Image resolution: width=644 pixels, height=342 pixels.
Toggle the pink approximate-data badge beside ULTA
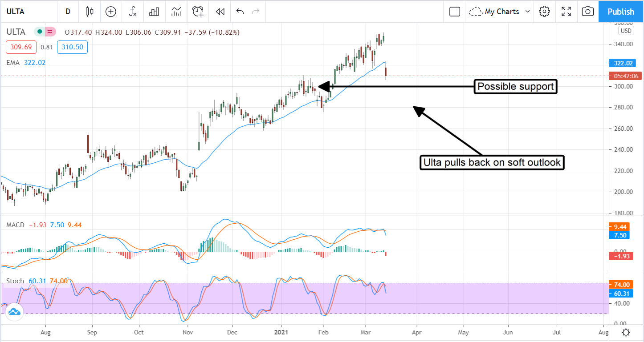click(50, 32)
